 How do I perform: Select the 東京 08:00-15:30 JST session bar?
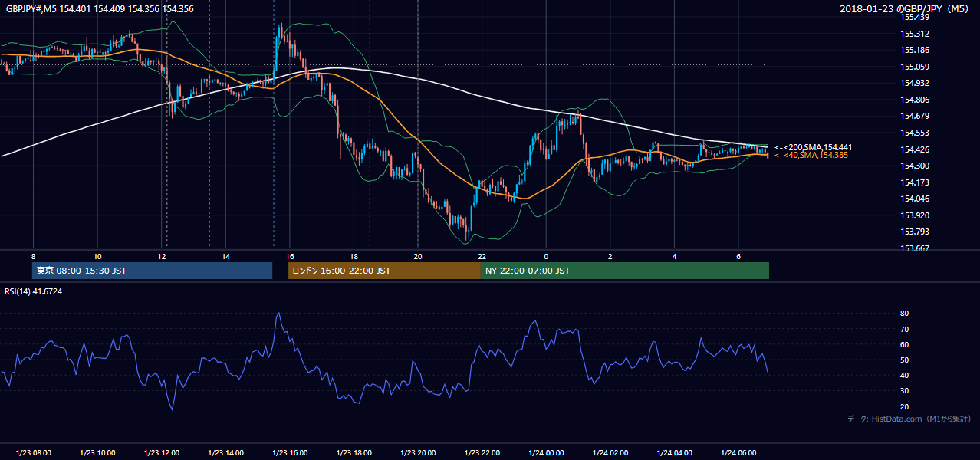click(153, 271)
